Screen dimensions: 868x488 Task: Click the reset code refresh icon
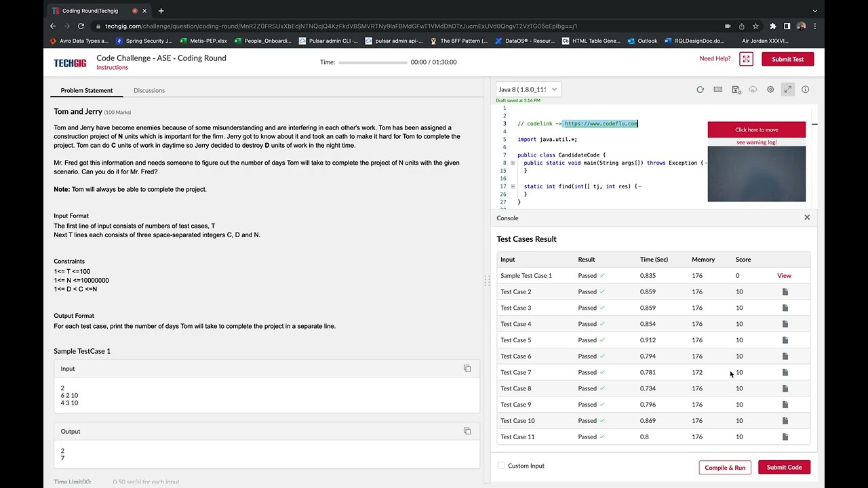tap(701, 89)
